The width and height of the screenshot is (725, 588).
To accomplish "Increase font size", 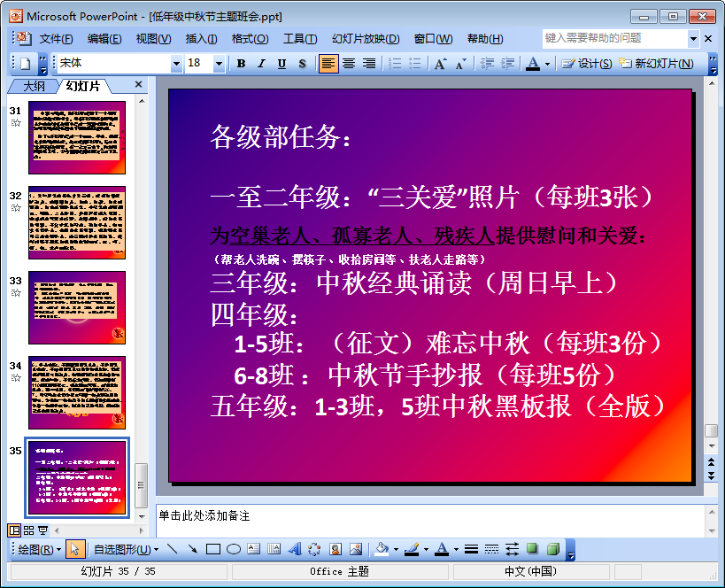I will (x=440, y=64).
